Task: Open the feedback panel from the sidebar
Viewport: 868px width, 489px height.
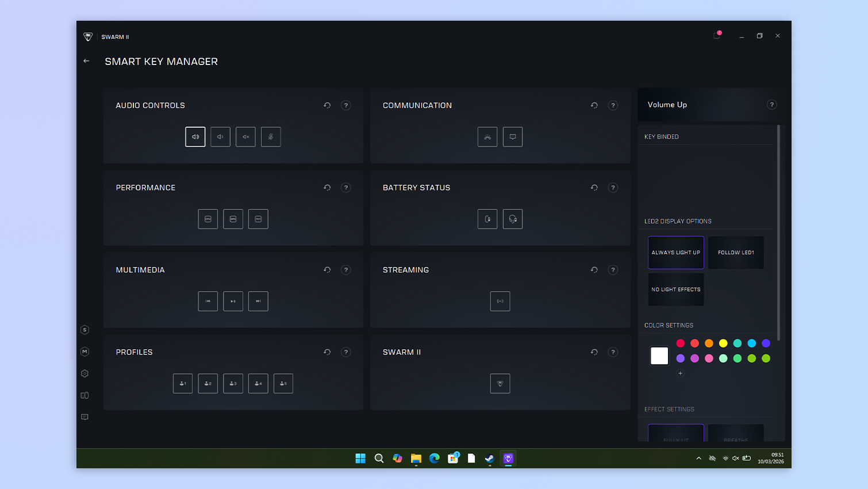Action: 85,417
